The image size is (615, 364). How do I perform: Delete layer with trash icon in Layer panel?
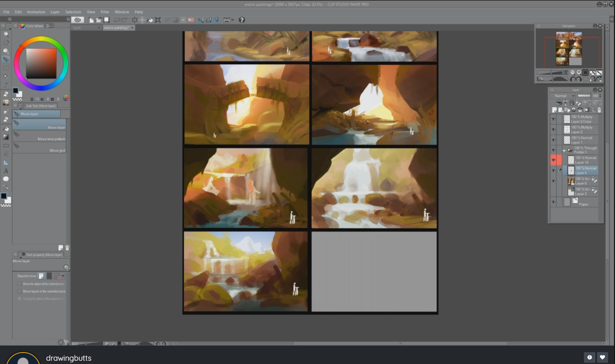point(599,110)
